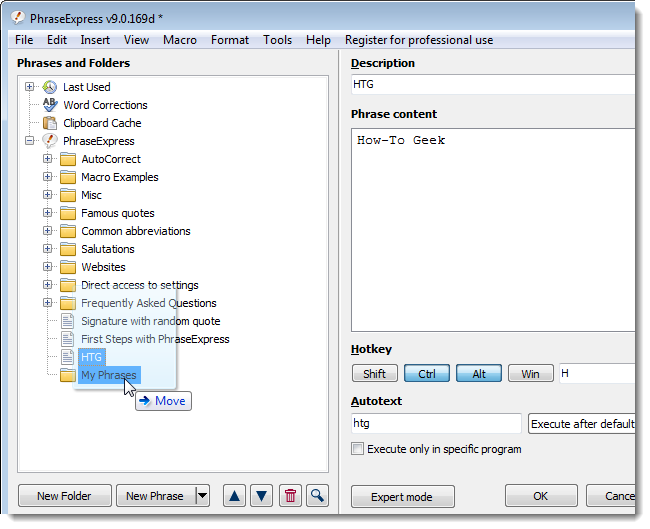Expand the AutoCorrect folder
The height and width of the screenshot is (529, 650).
(x=48, y=159)
